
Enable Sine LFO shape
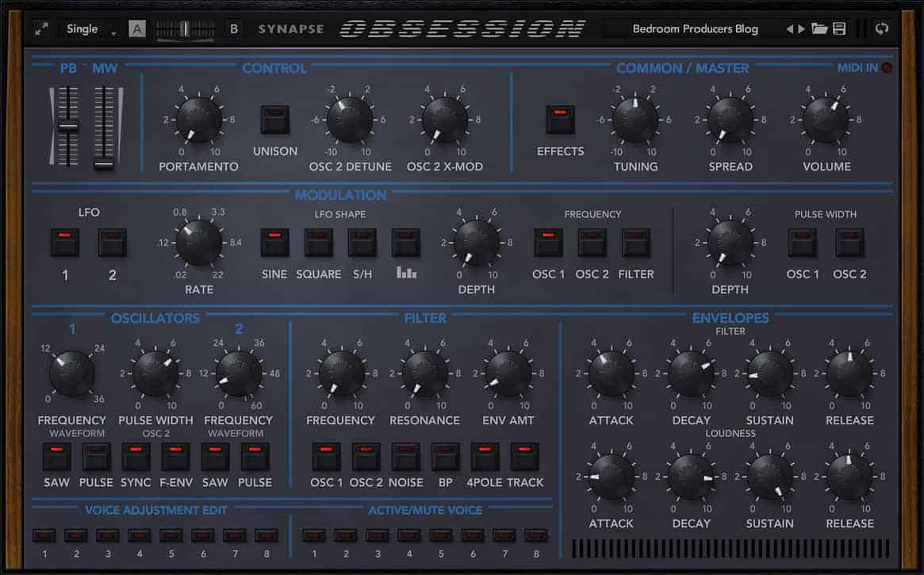(274, 243)
